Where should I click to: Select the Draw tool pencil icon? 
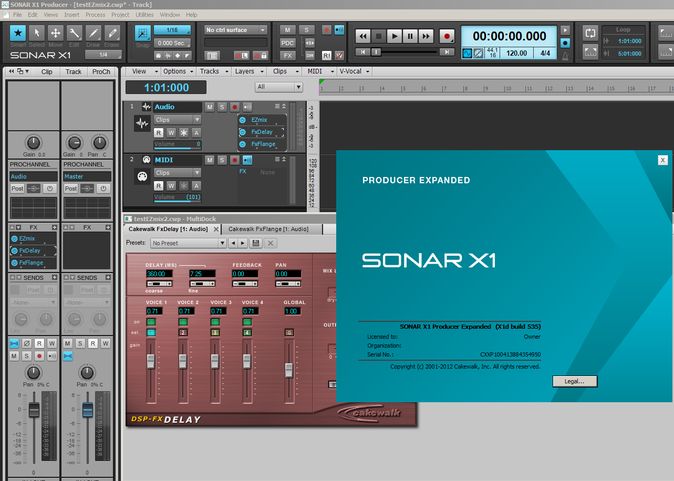tap(91, 35)
